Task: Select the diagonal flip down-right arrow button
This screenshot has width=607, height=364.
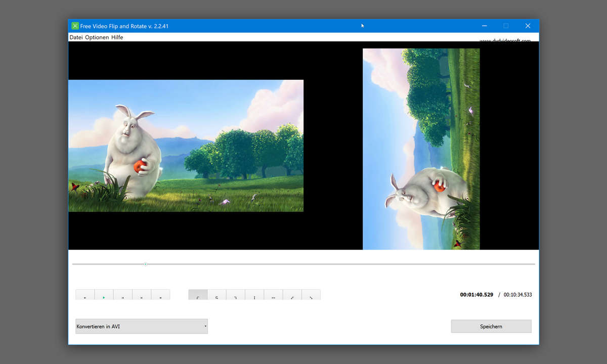Action: pos(311,295)
